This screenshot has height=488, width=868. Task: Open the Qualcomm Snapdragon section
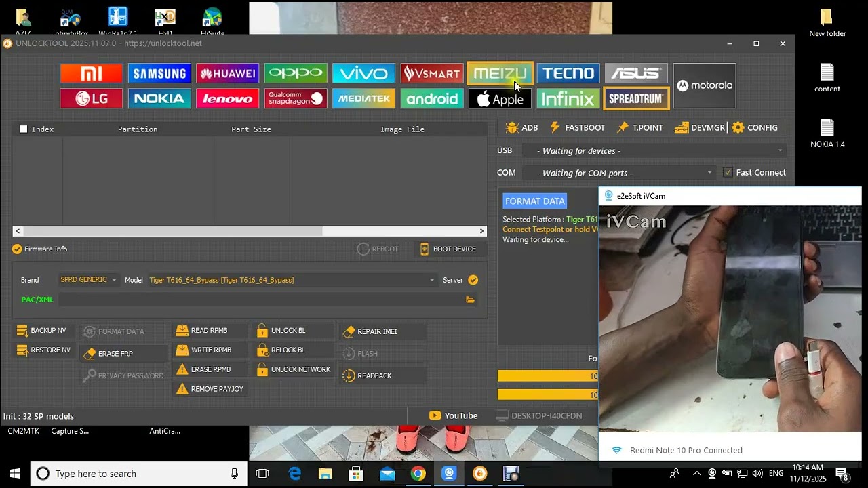[296, 98]
